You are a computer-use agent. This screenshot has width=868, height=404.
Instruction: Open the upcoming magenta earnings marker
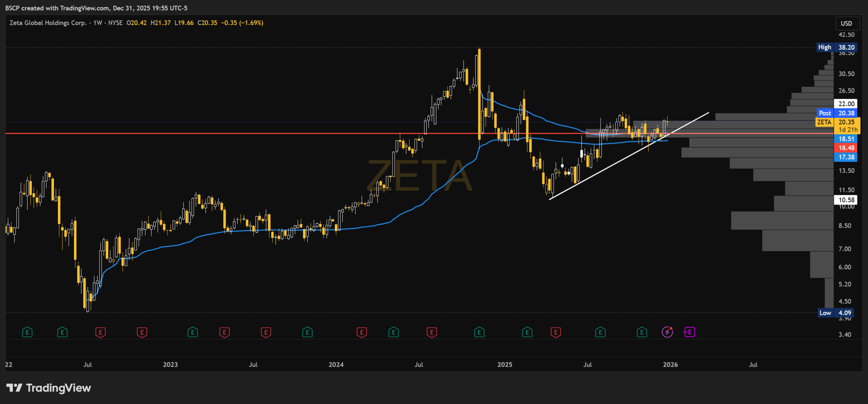689,332
